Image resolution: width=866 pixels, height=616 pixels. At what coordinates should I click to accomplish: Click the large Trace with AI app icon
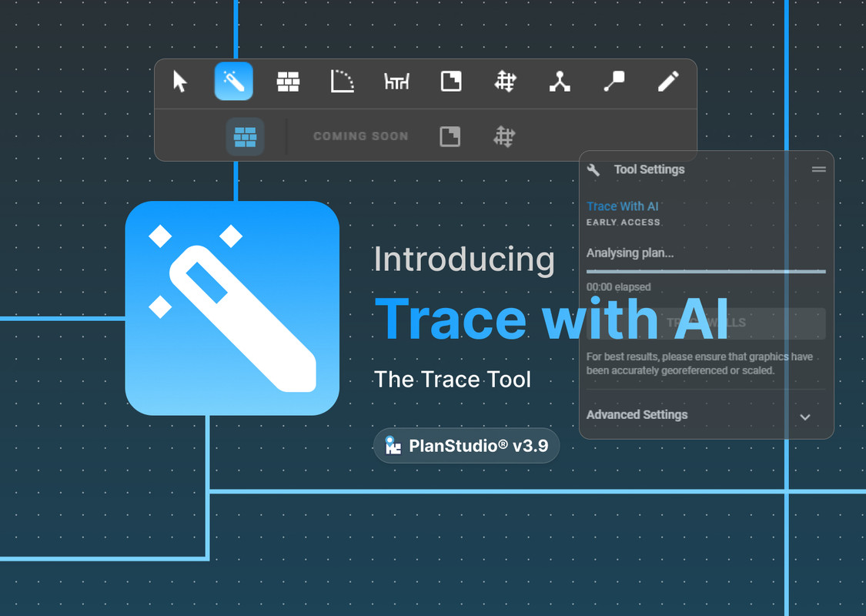pos(232,308)
